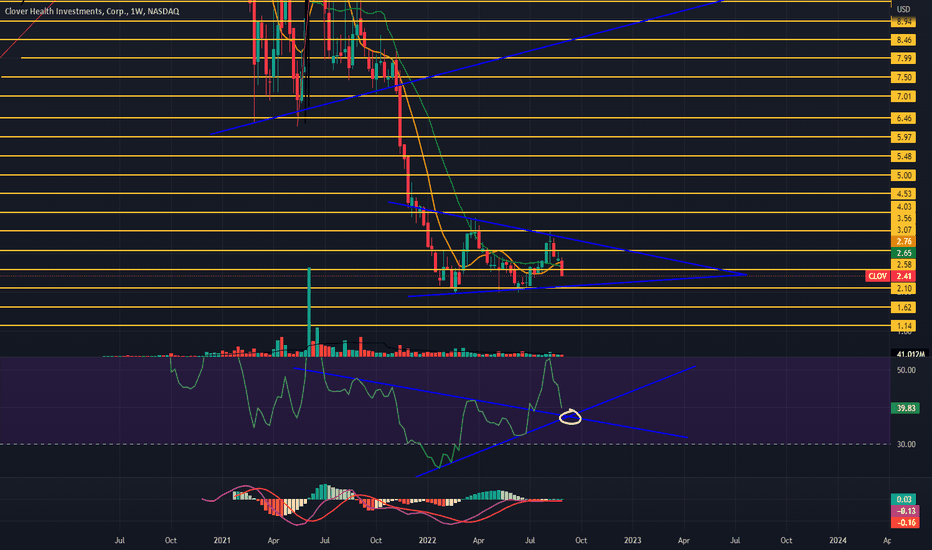Select the white circle drawing on RSI

pos(570,417)
